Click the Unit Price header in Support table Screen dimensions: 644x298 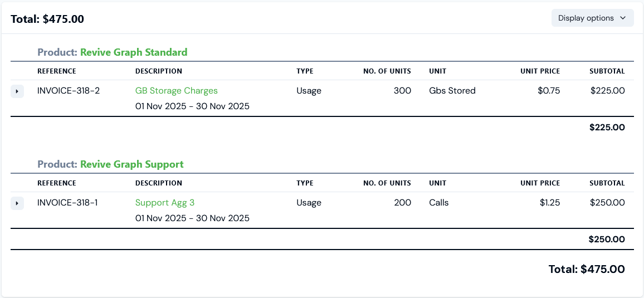540,183
